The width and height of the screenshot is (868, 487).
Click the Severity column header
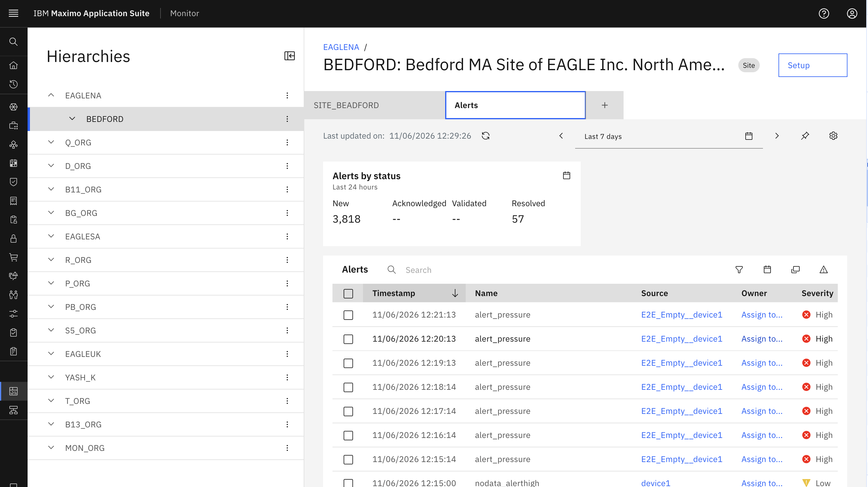tap(817, 293)
